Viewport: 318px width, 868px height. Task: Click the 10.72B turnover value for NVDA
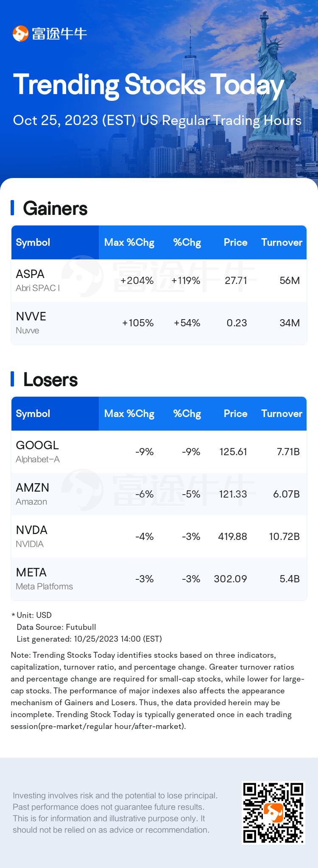click(x=285, y=537)
